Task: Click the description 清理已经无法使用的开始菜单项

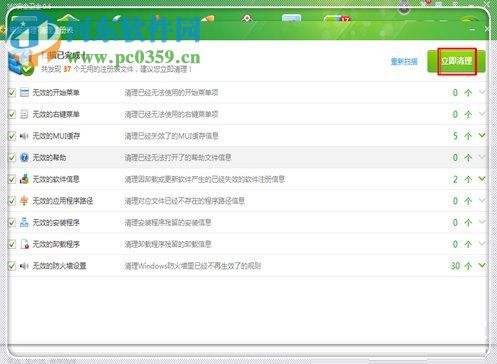Action: pos(171,93)
